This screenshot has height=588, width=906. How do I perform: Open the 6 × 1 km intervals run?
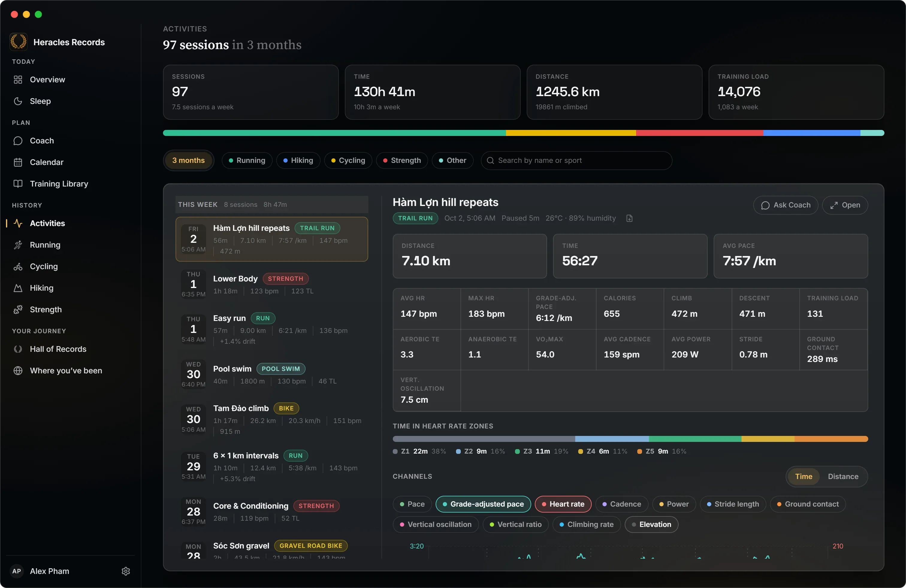[272, 467]
